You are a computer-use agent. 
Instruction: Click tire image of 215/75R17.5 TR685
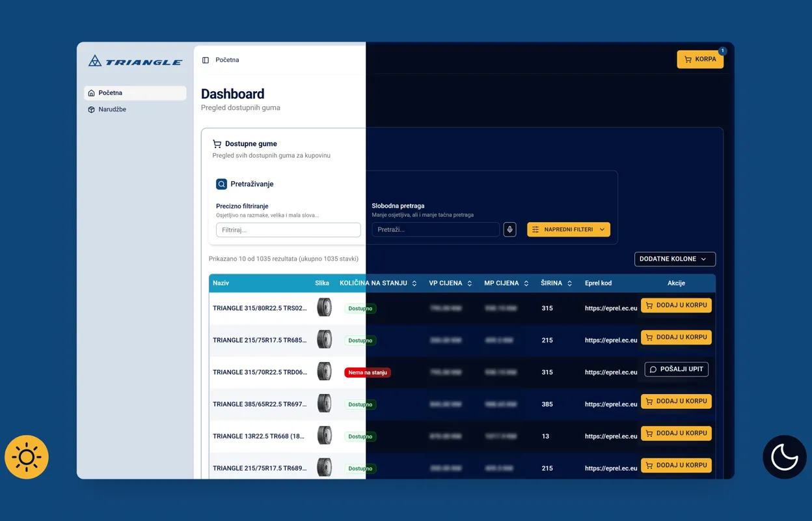coord(324,339)
